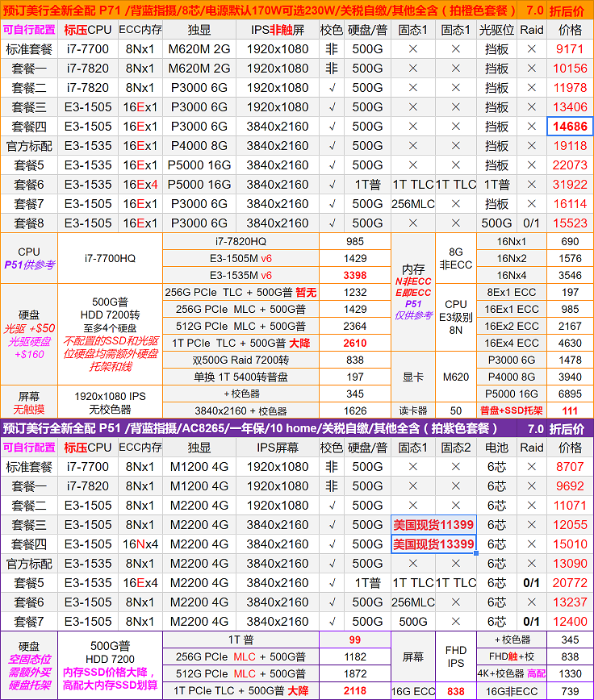Click the 11071 price cell
Image resolution: width=594 pixels, height=700 pixels.
[570, 506]
